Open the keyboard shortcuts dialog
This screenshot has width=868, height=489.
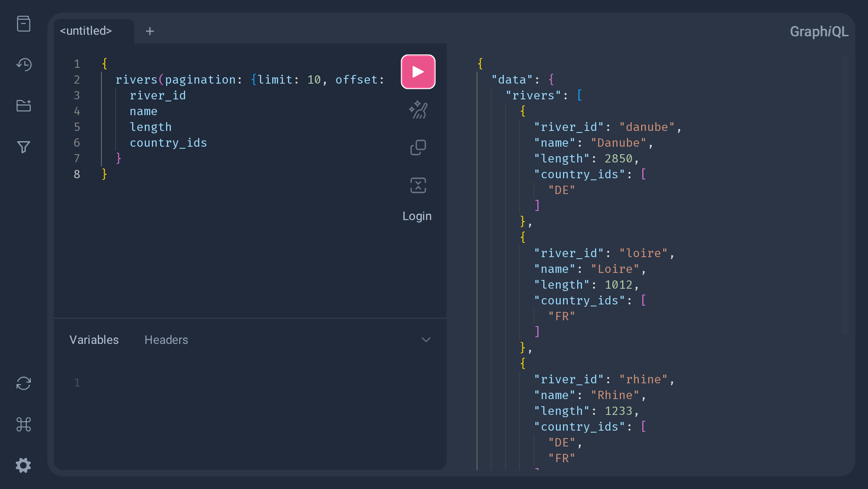pos(24,424)
